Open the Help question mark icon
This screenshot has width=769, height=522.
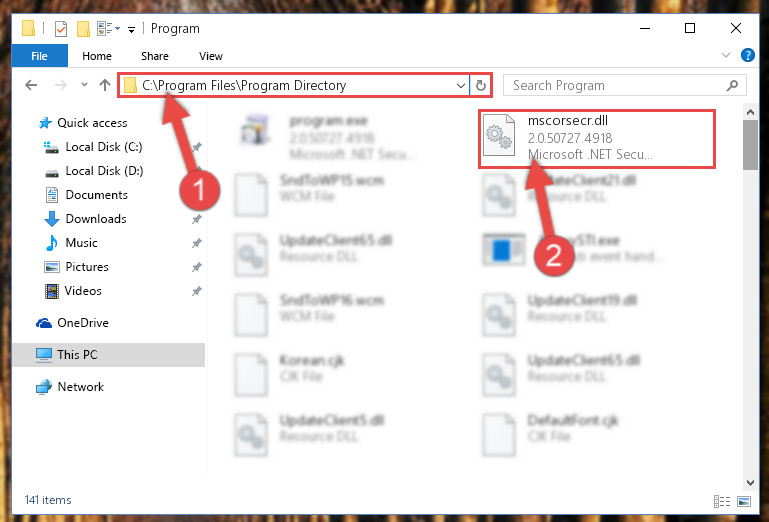point(747,55)
